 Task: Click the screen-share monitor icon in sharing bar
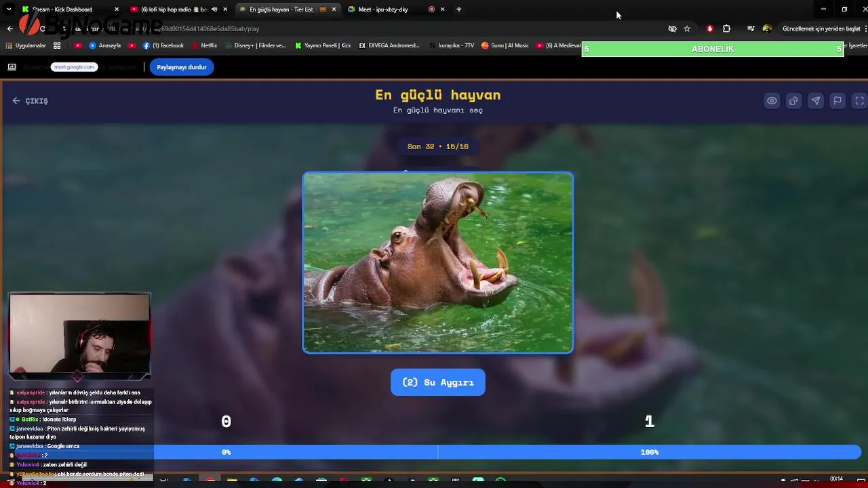click(x=12, y=67)
